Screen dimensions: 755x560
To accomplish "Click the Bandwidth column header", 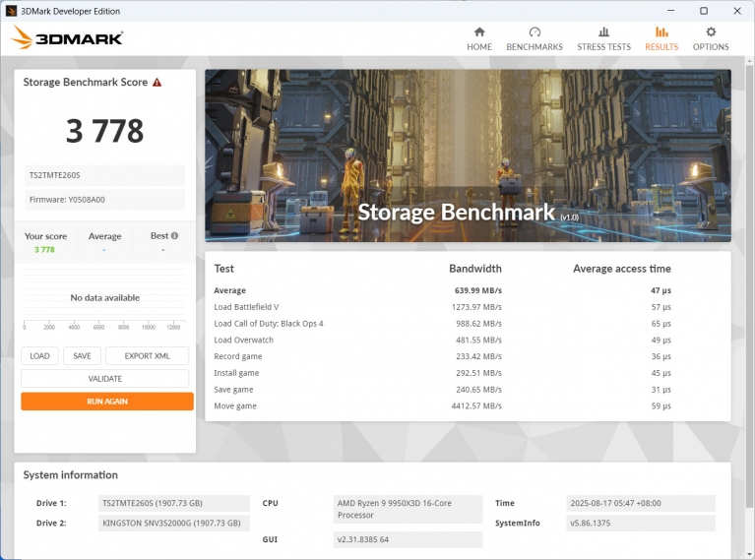I will [475, 269].
